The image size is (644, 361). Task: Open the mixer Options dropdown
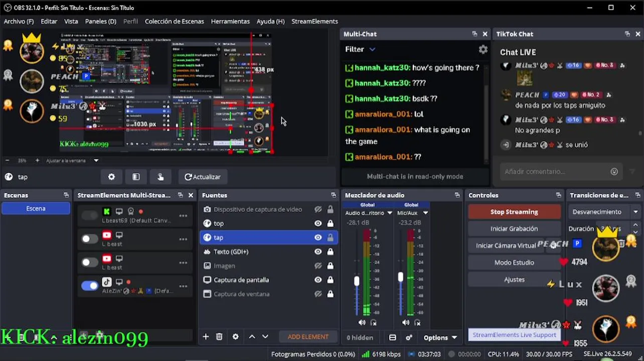click(x=440, y=337)
